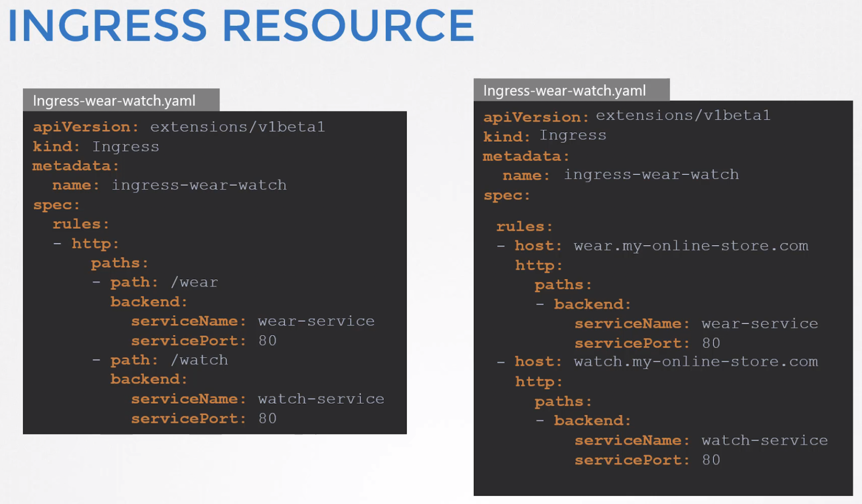Click right panel apiVersion extensions/v1beta1 value
The height and width of the screenshot is (504, 862).
tap(683, 115)
